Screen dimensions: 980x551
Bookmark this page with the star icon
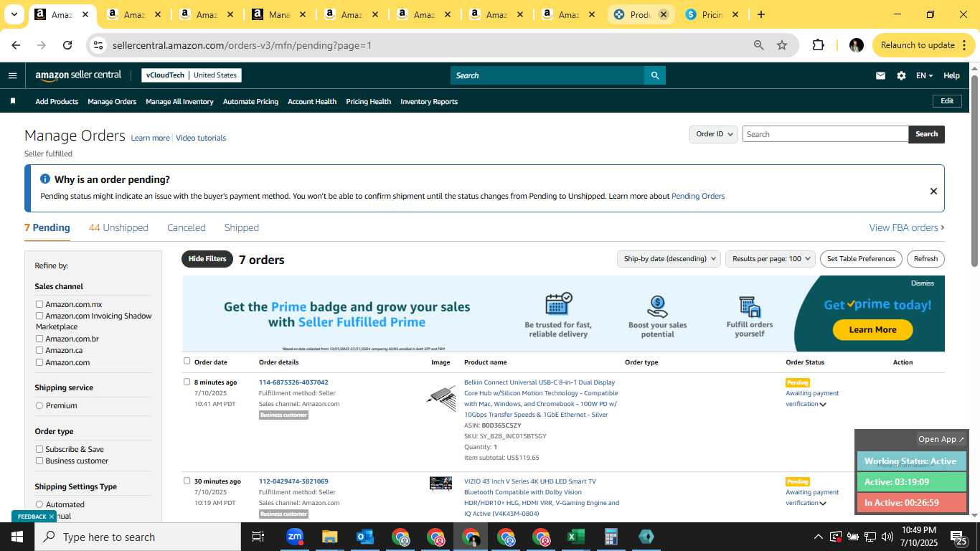coord(782,45)
